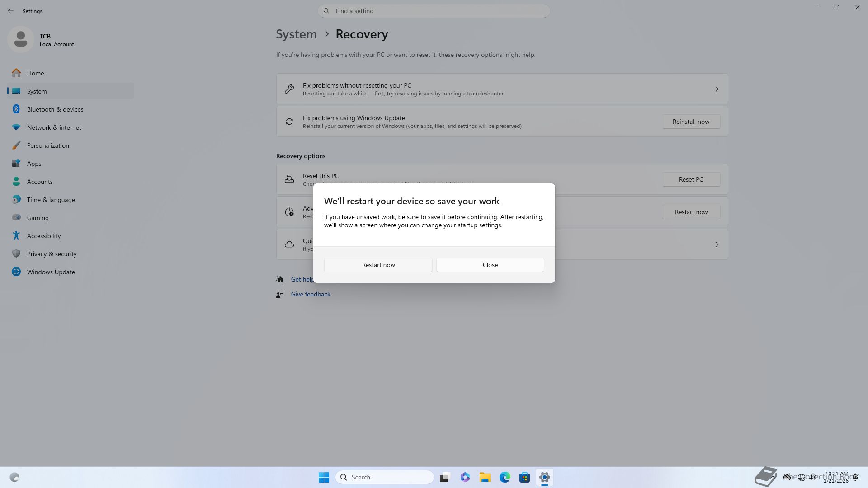Select Network & internet in sidebar

[54, 127]
